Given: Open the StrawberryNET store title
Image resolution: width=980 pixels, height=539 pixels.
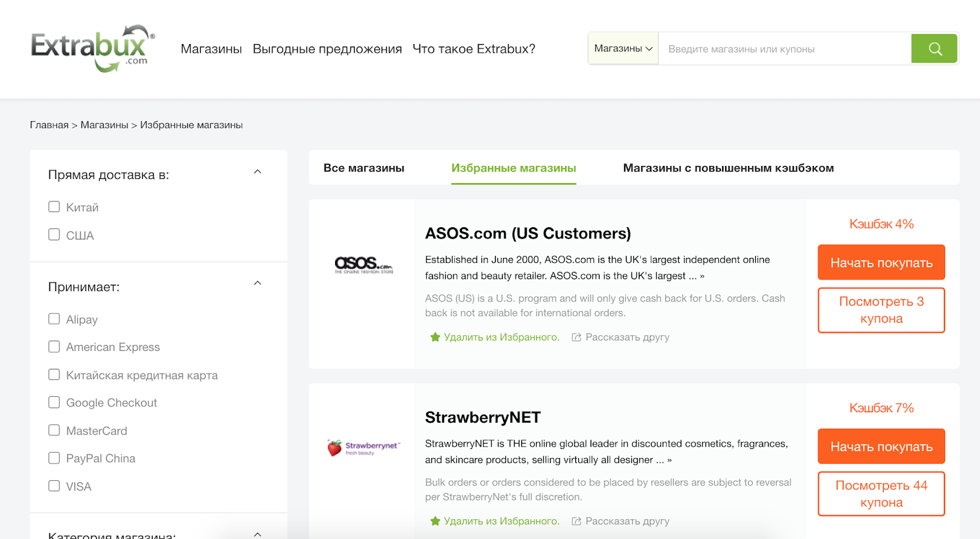Looking at the screenshot, I should (x=483, y=417).
